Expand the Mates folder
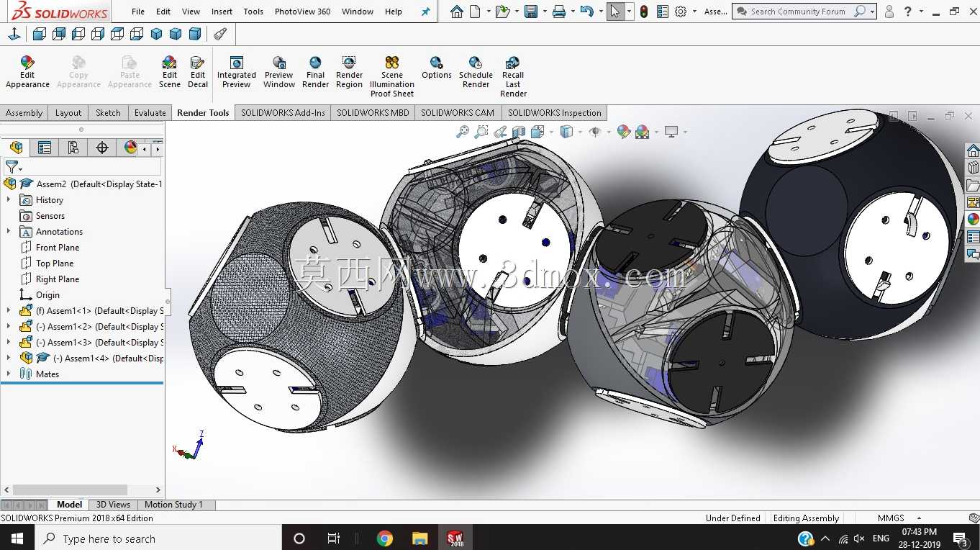The width and height of the screenshot is (980, 550). point(9,374)
